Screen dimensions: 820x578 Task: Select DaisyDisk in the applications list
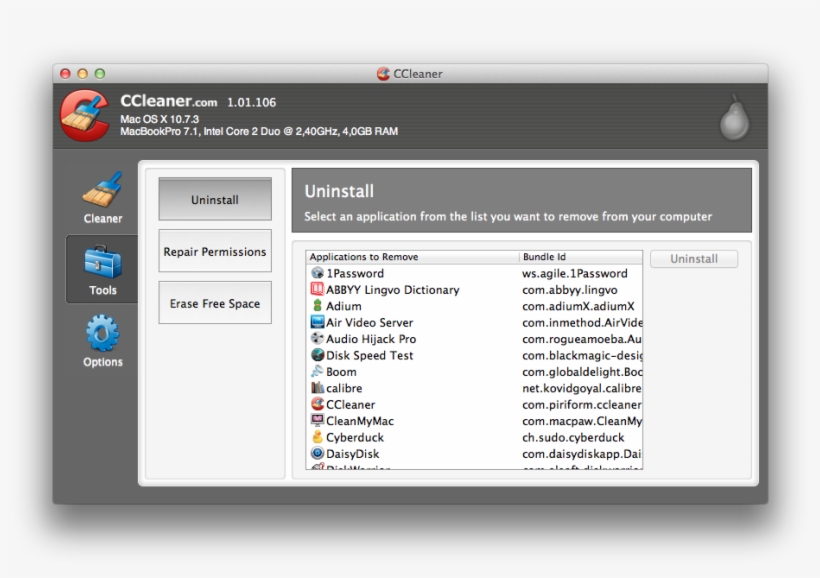(x=352, y=454)
